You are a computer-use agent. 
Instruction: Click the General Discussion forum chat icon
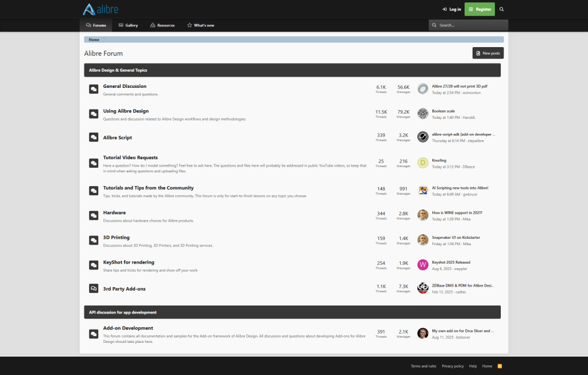point(94,89)
